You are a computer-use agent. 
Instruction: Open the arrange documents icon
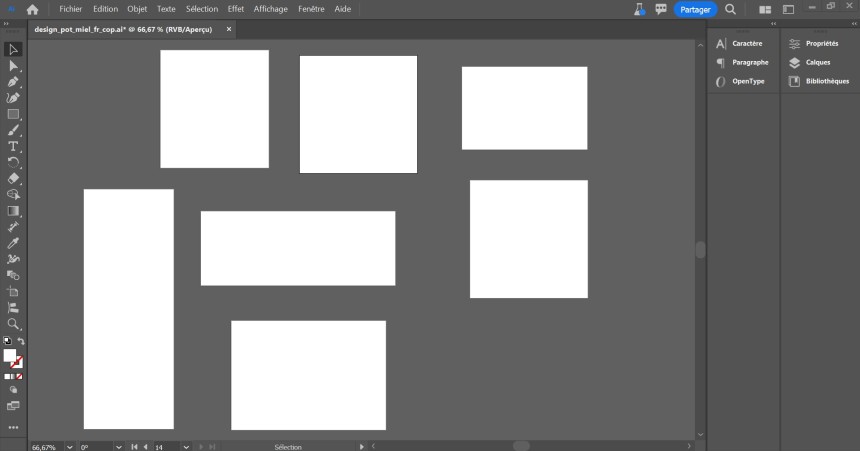pyautogui.click(x=765, y=9)
